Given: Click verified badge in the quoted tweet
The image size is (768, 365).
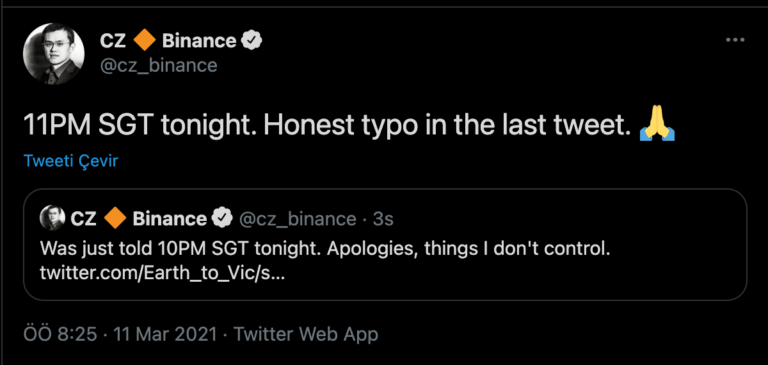Looking at the screenshot, I should pyautogui.click(x=223, y=219).
